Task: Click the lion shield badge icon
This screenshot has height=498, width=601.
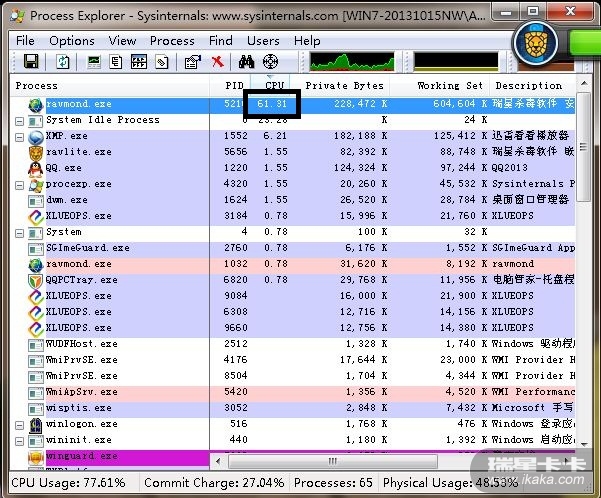Action: (x=536, y=43)
